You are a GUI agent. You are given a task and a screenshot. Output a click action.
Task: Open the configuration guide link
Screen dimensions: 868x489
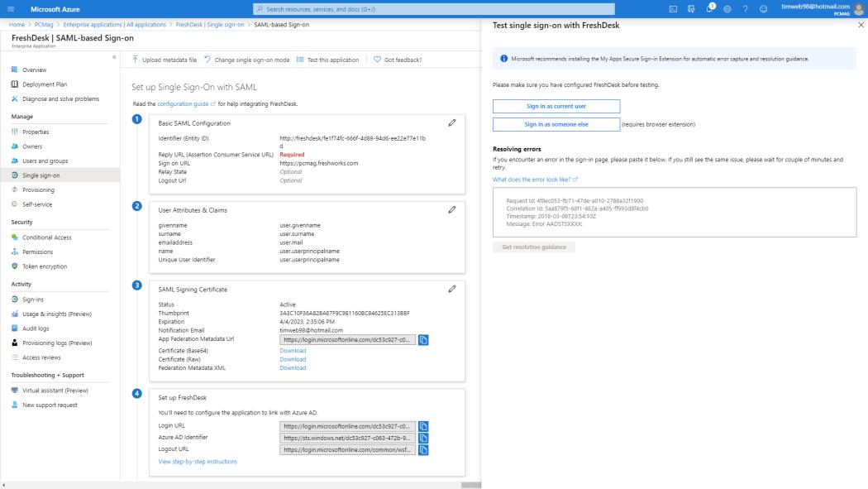pos(186,103)
